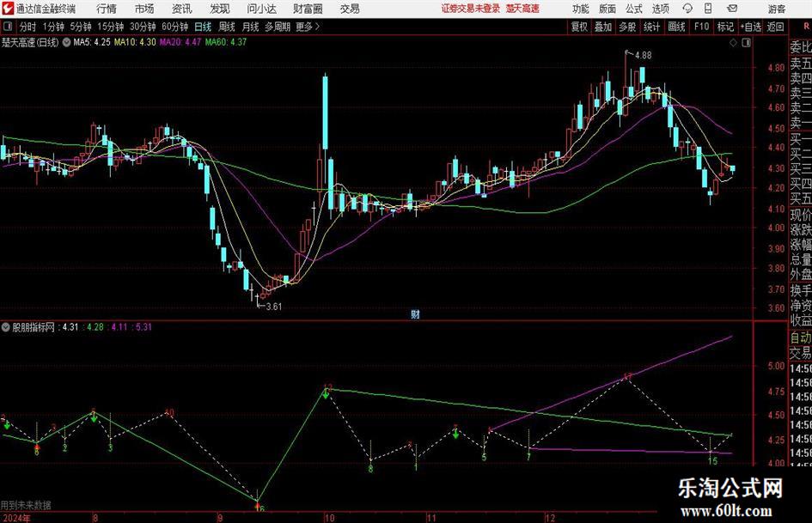Screen dimensions: 812x523
Task: Click the 画线 draw line button
Action: tap(676, 27)
